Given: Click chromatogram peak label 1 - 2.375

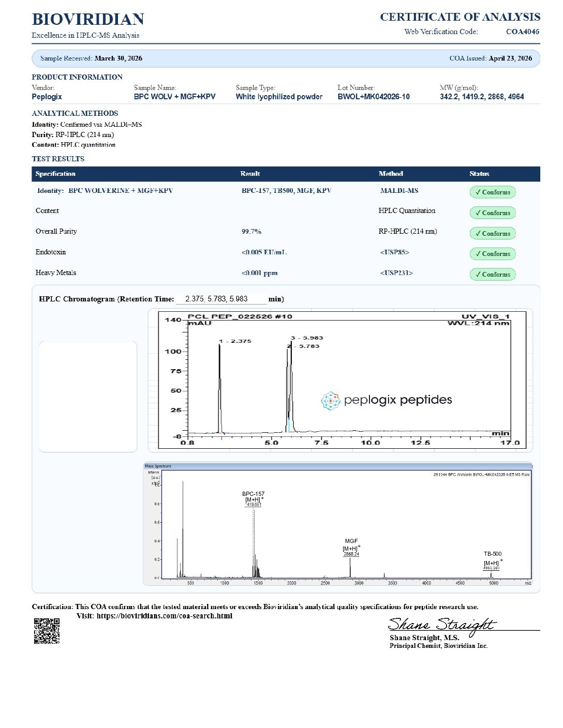Looking at the screenshot, I should pyautogui.click(x=235, y=341).
